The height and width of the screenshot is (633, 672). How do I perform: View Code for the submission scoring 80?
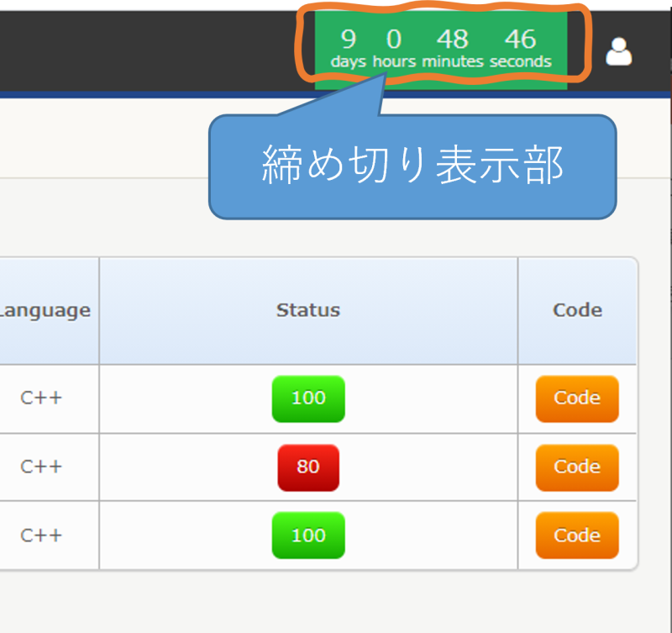pyautogui.click(x=577, y=467)
